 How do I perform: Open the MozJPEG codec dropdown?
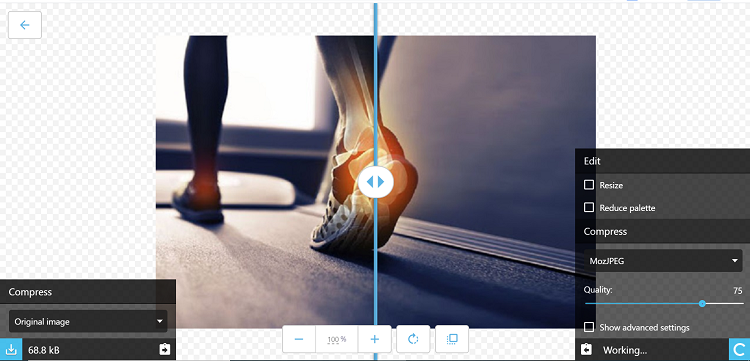[x=663, y=261]
